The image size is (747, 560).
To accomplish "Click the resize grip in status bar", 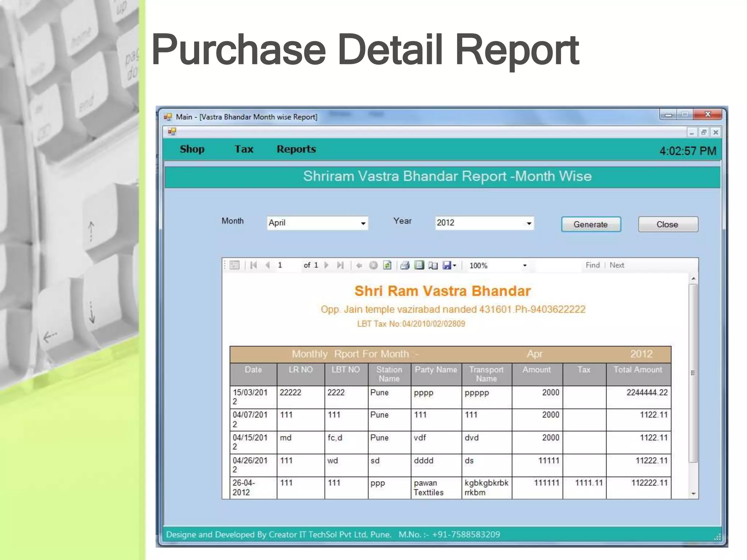I will [x=717, y=537].
